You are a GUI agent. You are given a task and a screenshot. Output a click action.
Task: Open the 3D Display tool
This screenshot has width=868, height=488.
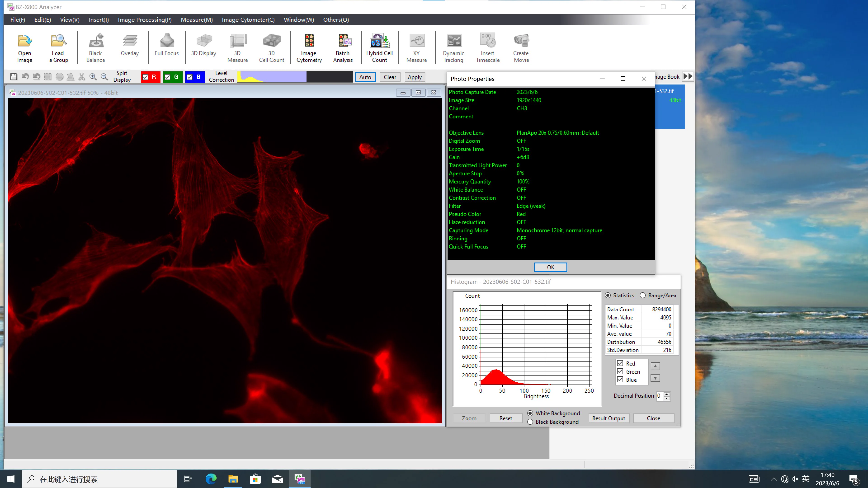pos(203,45)
